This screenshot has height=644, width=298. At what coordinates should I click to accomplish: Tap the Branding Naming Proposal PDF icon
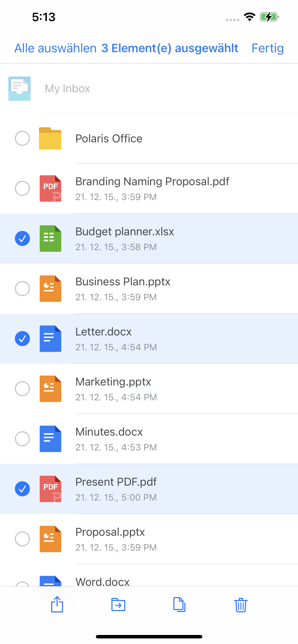50,188
